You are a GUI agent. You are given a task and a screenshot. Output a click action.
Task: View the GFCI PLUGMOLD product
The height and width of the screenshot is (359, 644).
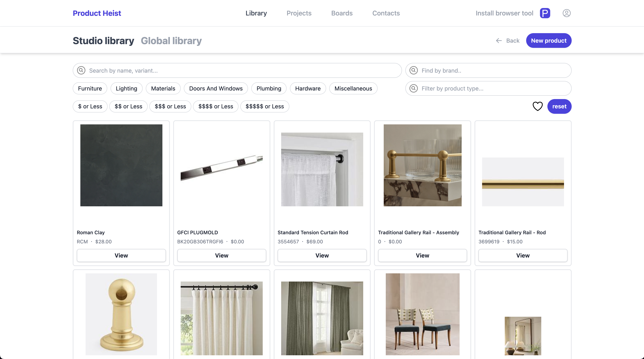click(222, 255)
